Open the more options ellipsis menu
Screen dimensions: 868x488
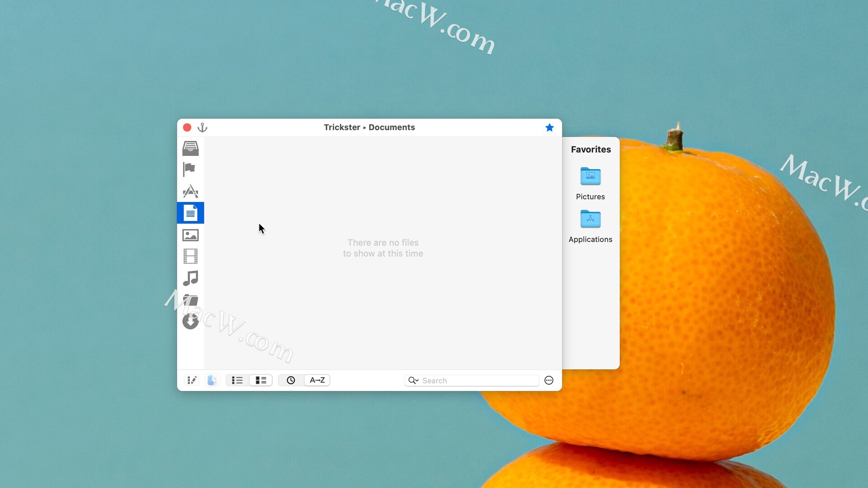(x=549, y=380)
